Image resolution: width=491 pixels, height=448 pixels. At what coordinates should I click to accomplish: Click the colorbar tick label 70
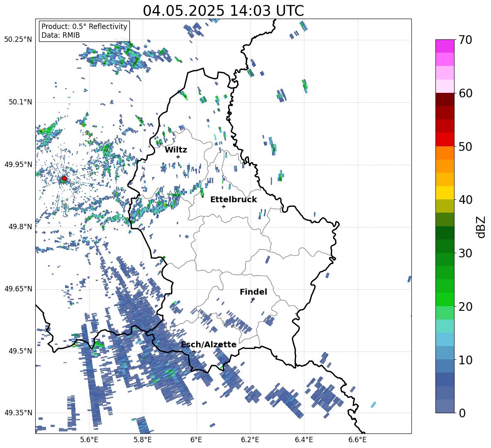465,40
